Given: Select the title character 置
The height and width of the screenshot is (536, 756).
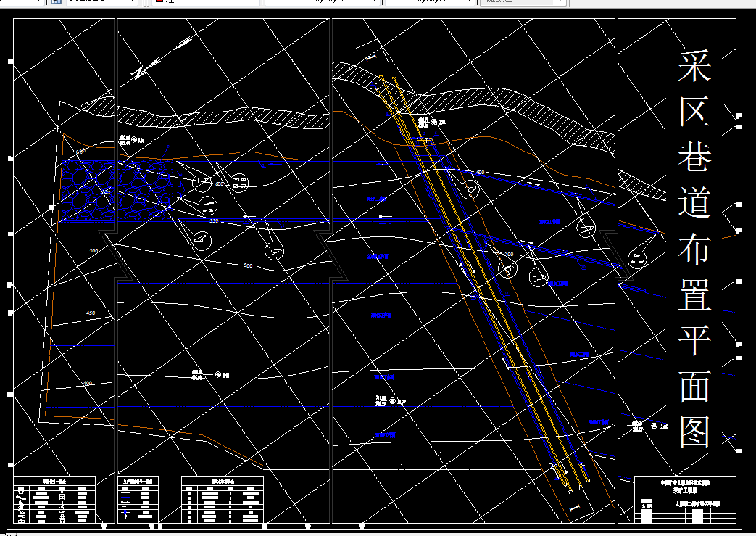Looking at the screenshot, I should tap(695, 293).
